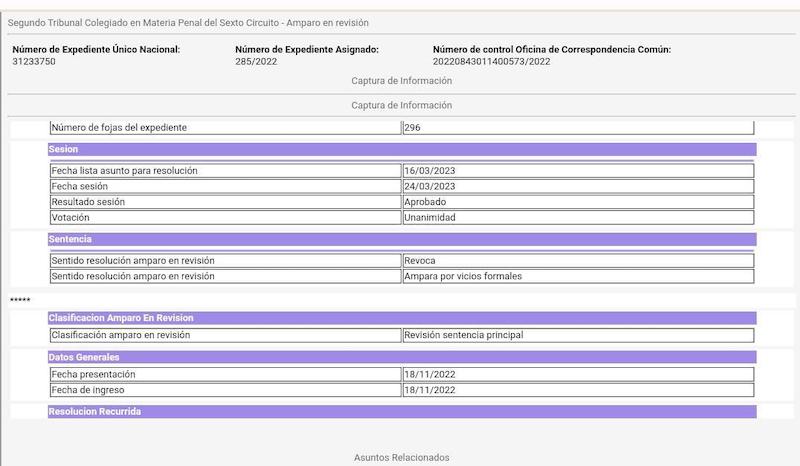Image resolution: width=800 pixels, height=466 pixels.
Task: Collapse the Sesion section header
Action: (401, 149)
